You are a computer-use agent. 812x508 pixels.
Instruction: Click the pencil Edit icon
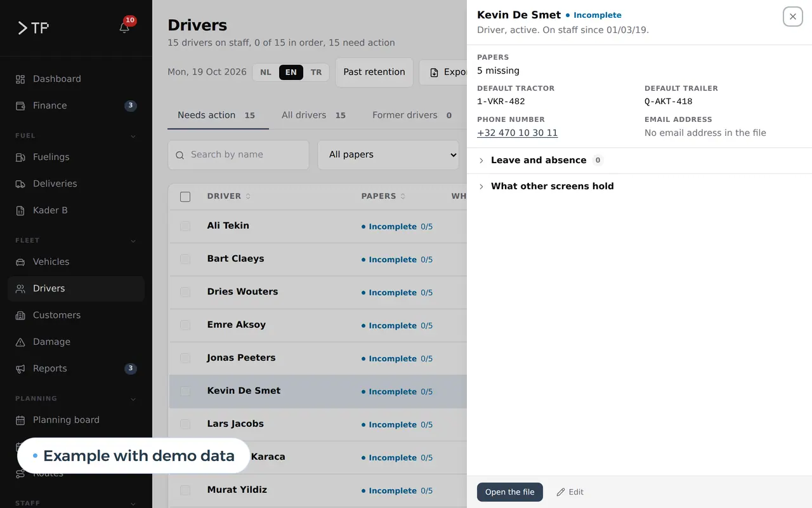561,492
